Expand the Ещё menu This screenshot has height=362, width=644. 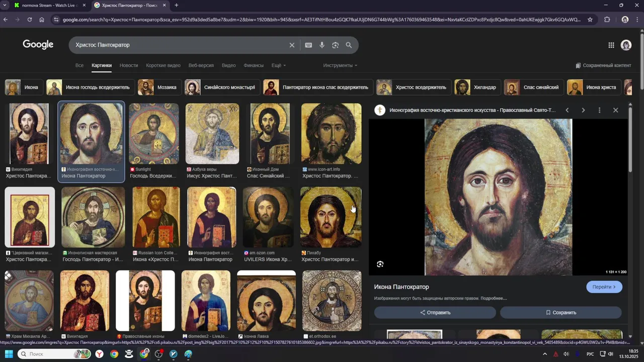click(279, 65)
